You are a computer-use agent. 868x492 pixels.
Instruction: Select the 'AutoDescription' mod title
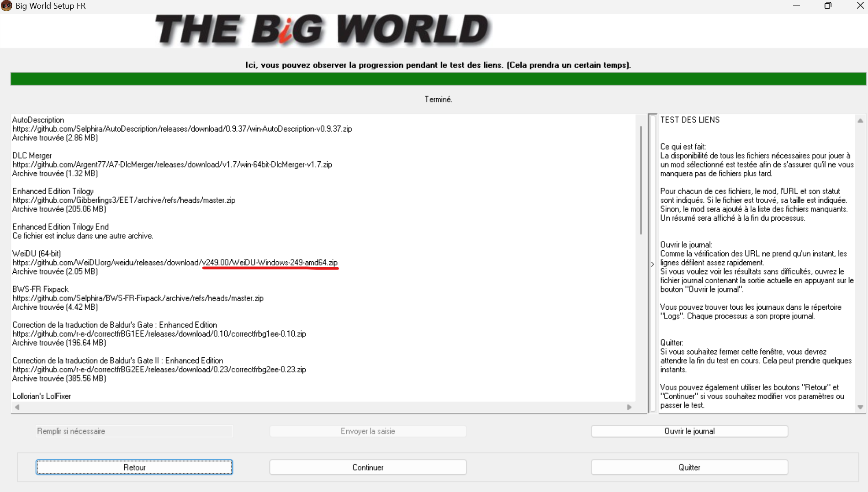[x=38, y=120]
